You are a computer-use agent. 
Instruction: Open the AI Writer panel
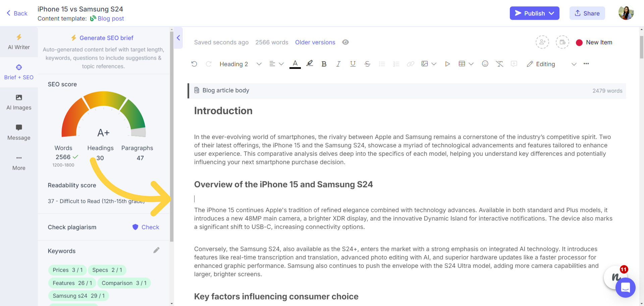(x=19, y=42)
